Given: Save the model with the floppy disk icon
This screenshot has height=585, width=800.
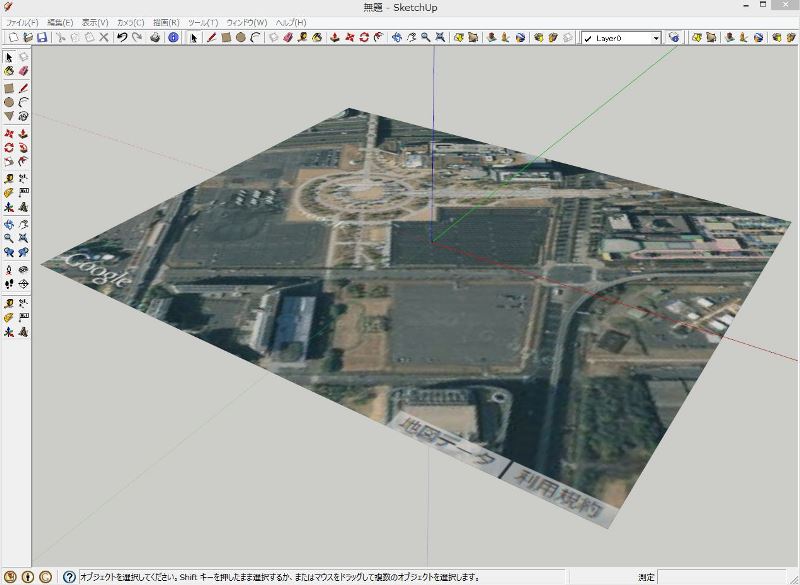Looking at the screenshot, I should pos(42,38).
